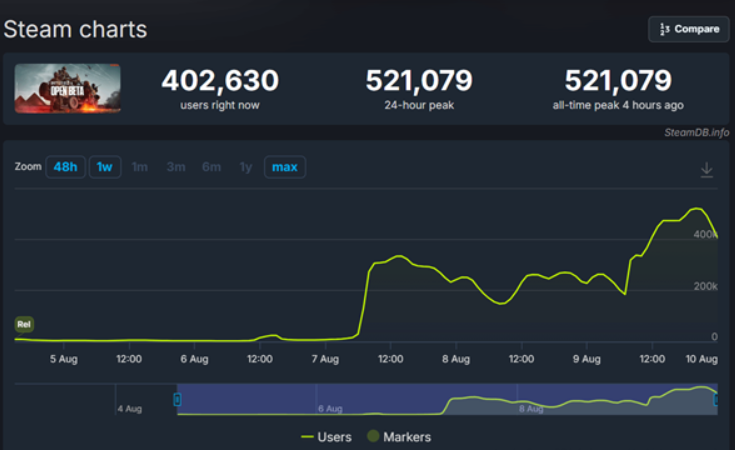The width and height of the screenshot is (735, 450).
Task: Grab the right navigator range handle
Action: point(716,400)
